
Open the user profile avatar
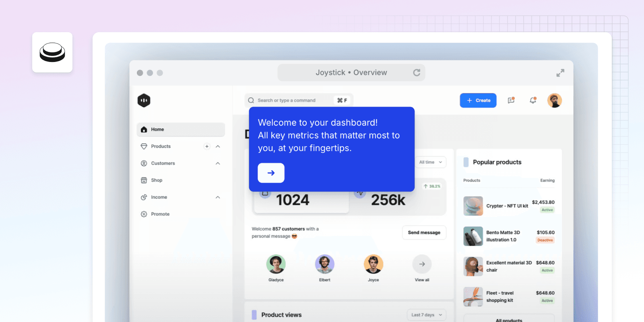point(554,100)
